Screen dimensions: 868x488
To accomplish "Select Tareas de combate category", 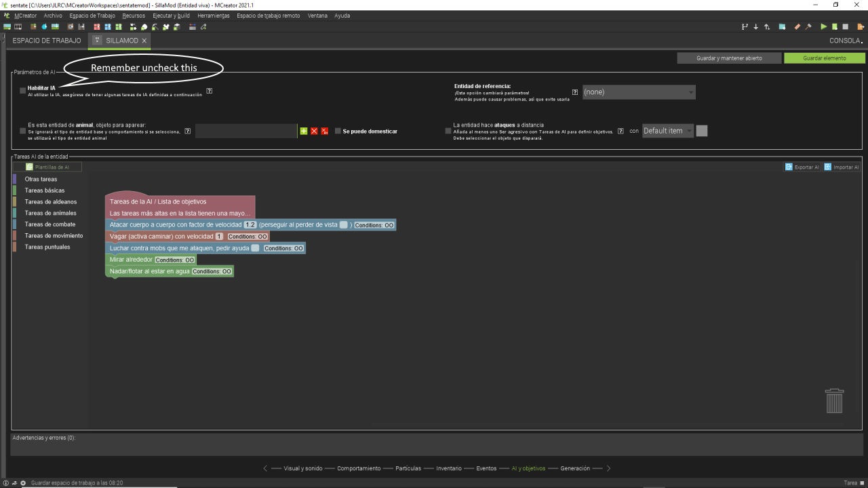I will tap(50, 224).
